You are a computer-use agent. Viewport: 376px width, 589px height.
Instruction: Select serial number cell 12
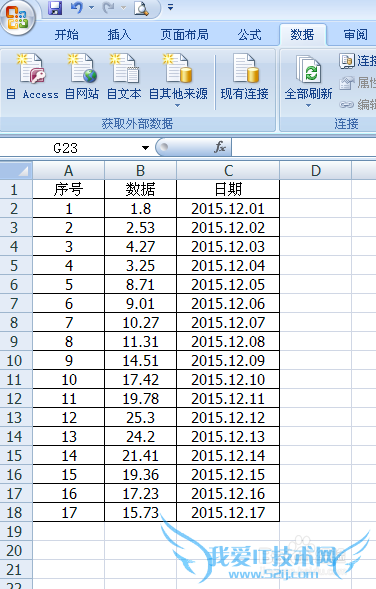point(68,417)
